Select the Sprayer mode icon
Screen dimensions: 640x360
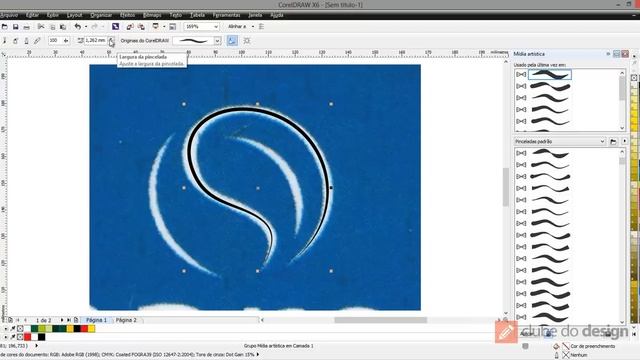(16, 40)
